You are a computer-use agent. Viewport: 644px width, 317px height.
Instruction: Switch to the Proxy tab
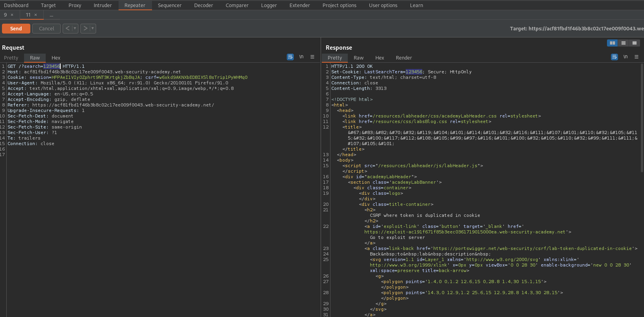point(75,5)
